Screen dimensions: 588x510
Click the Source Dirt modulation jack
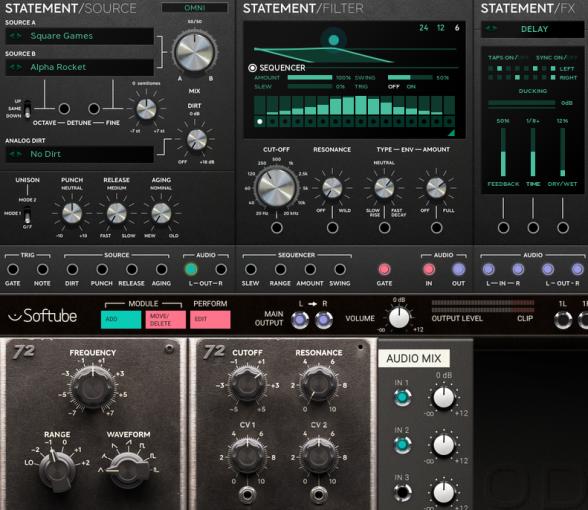[72, 269]
